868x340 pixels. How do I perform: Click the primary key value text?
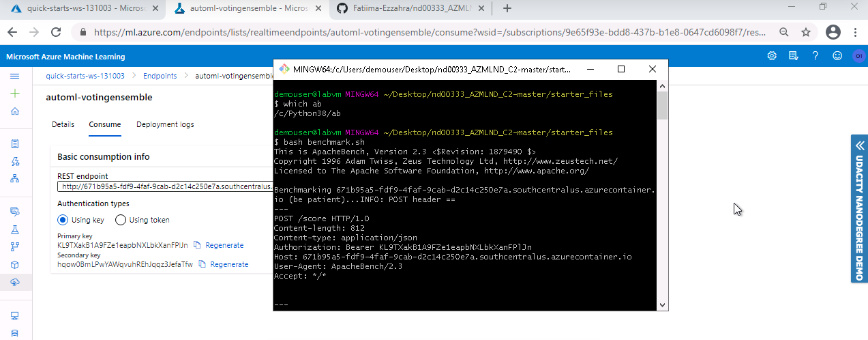tap(123, 245)
